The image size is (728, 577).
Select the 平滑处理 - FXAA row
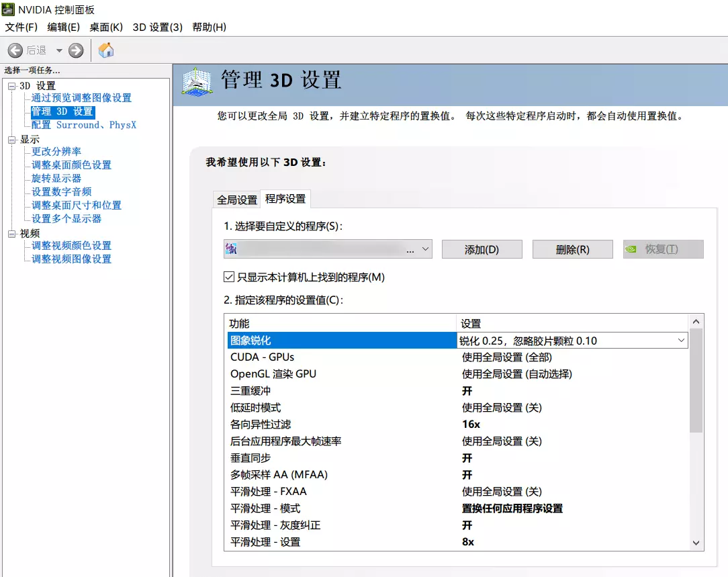pyautogui.click(x=457, y=491)
